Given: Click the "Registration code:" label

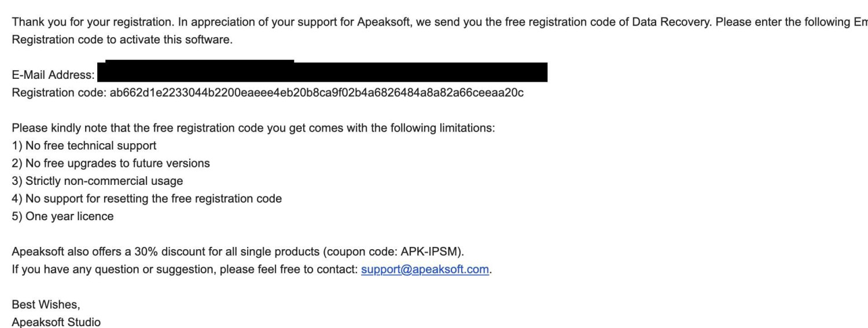Looking at the screenshot, I should (59, 93).
